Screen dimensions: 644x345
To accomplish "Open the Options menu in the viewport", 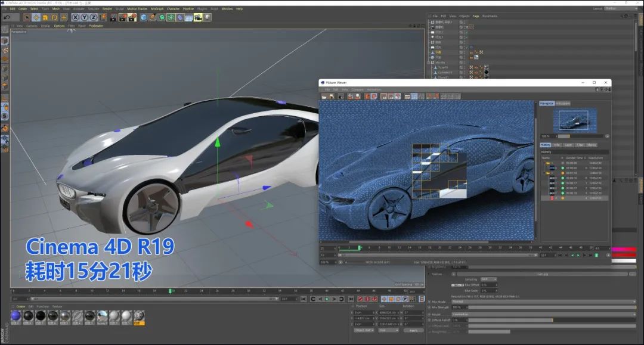I will coord(59,26).
